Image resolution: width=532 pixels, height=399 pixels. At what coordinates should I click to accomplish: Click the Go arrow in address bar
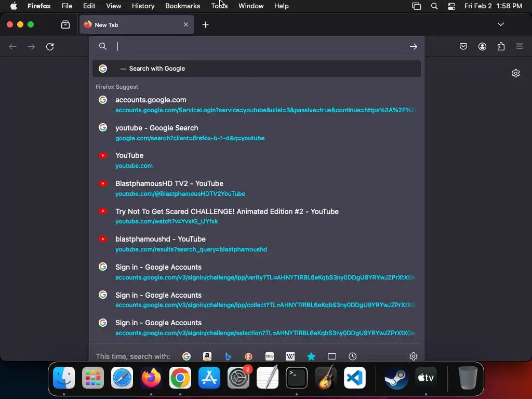[413, 46]
